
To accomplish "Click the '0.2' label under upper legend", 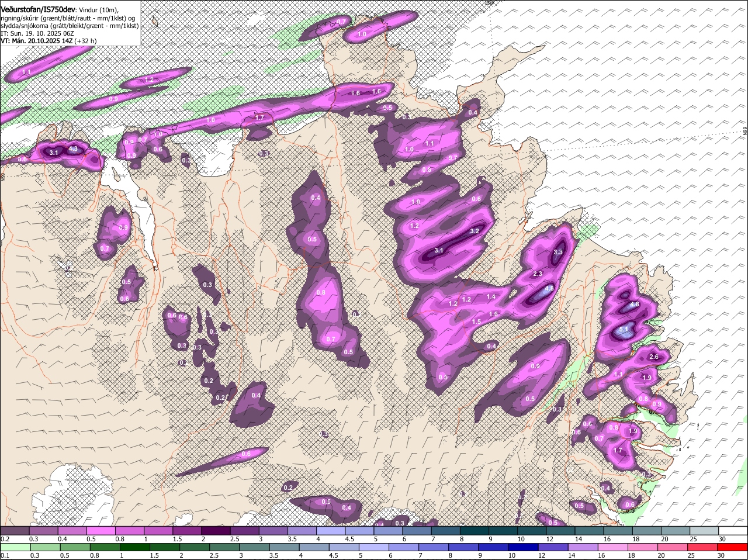I will click(x=5, y=539).
